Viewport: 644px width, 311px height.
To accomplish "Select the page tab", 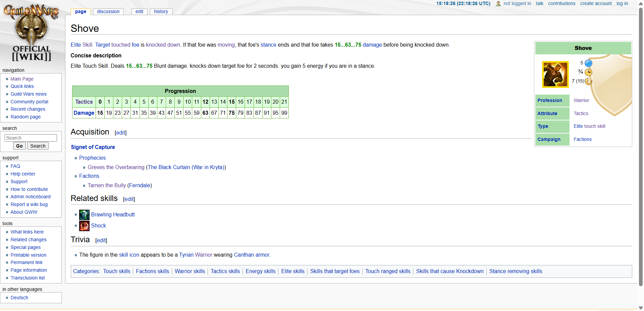I will tap(80, 11).
